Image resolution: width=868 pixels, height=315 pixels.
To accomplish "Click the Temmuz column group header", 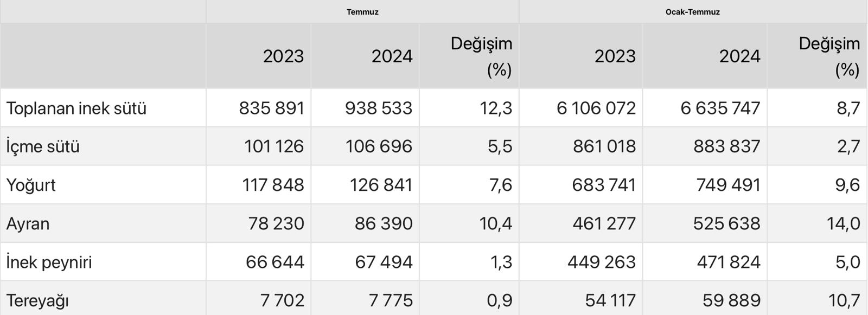I will [362, 12].
